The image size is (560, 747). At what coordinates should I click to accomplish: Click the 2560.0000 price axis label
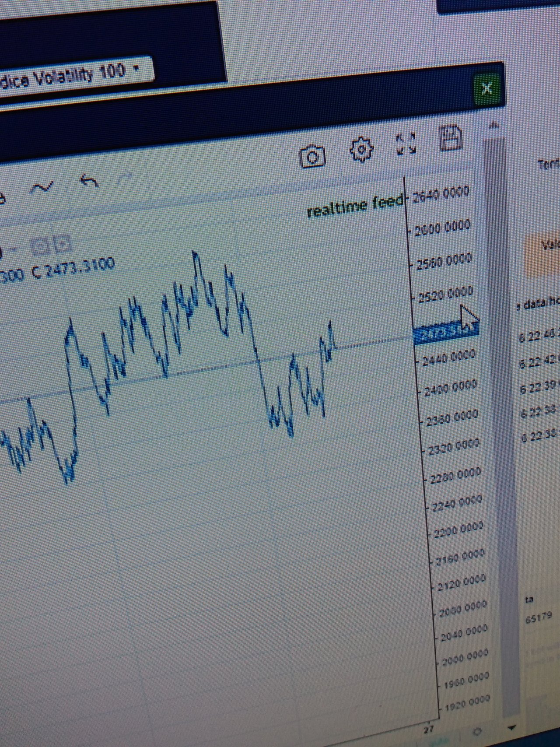[x=444, y=261]
